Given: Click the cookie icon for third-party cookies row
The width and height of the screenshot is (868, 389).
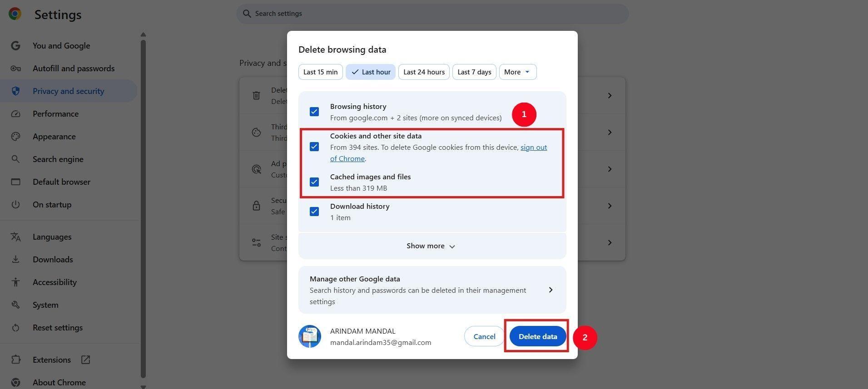Looking at the screenshot, I should coord(256,132).
